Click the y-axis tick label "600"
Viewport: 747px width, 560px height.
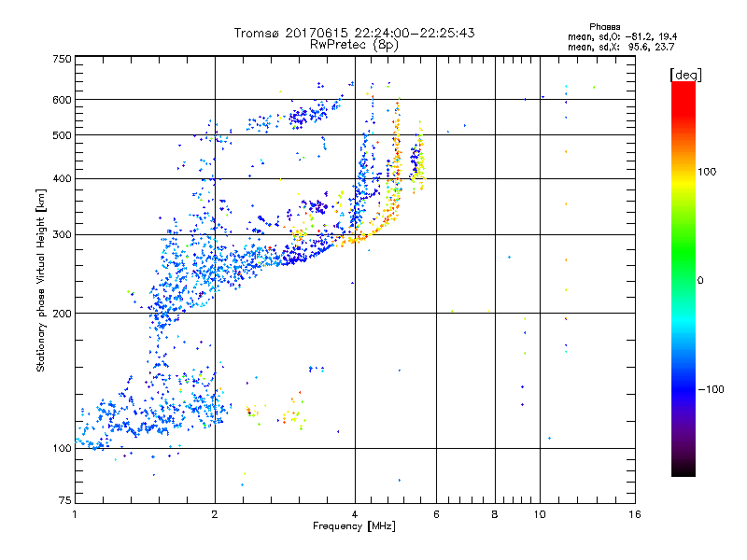pyautogui.click(x=62, y=100)
